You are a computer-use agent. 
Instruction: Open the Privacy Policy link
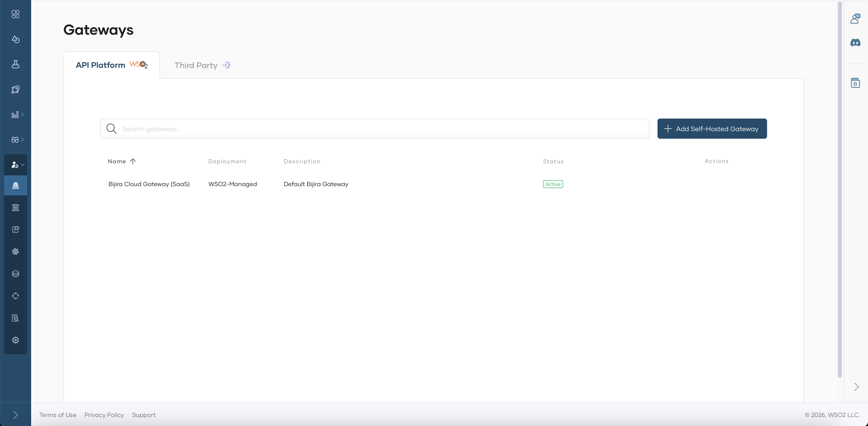point(104,415)
